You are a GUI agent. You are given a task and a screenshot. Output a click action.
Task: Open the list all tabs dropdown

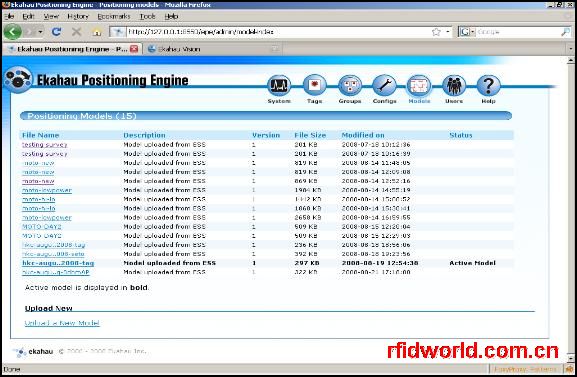(570, 49)
